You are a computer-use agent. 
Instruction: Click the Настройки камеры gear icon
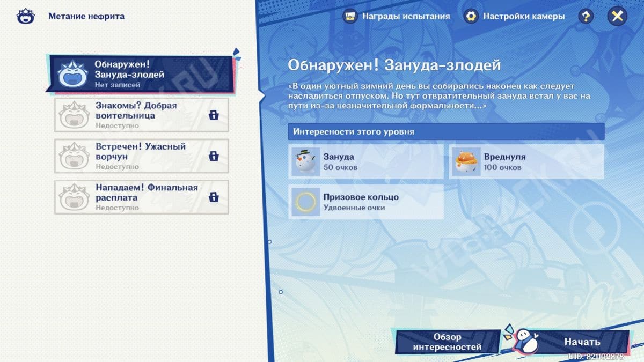click(471, 16)
